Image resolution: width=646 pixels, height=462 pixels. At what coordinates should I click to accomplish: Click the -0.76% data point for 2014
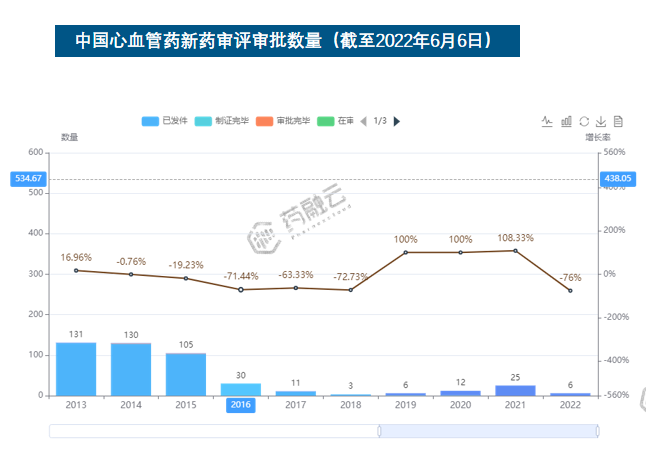pos(131,274)
